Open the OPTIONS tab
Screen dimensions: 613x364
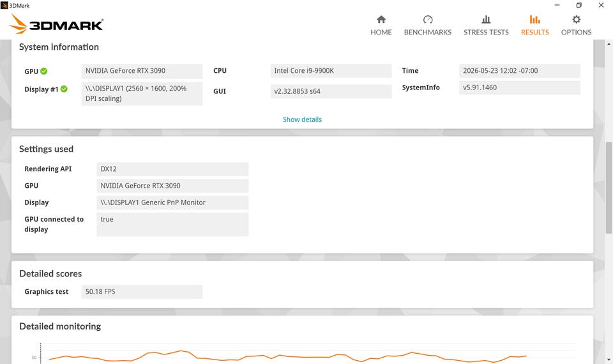tap(576, 26)
